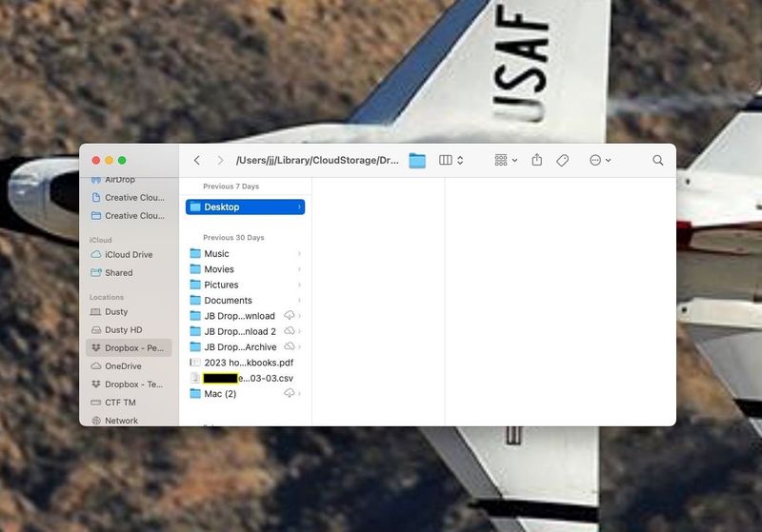Select Dusty under Locations

pos(129,311)
